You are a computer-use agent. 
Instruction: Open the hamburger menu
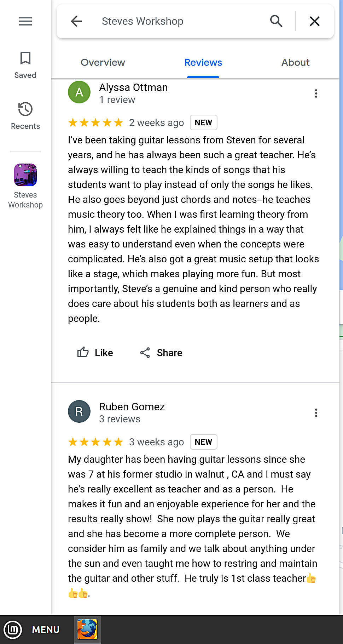point(25,22)
